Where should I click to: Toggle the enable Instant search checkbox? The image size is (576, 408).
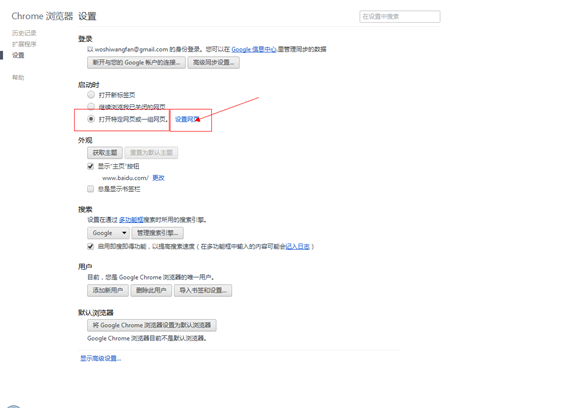90,246
